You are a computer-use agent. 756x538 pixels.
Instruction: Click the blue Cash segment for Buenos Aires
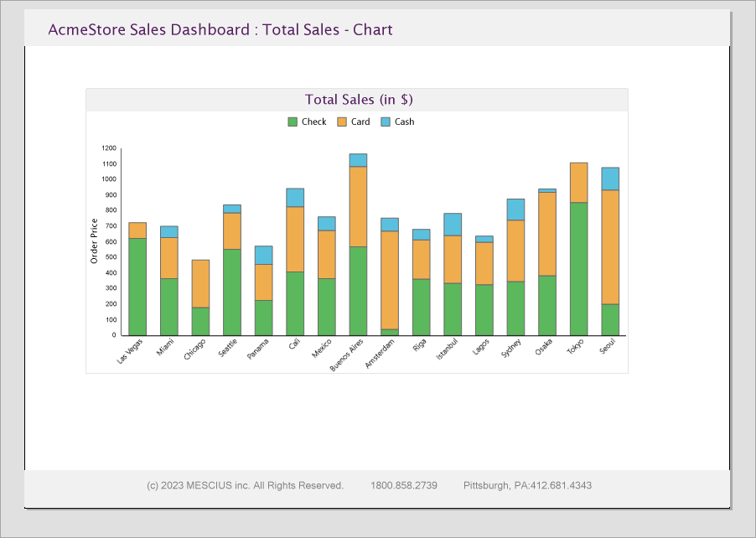click(x=358, y=160)
